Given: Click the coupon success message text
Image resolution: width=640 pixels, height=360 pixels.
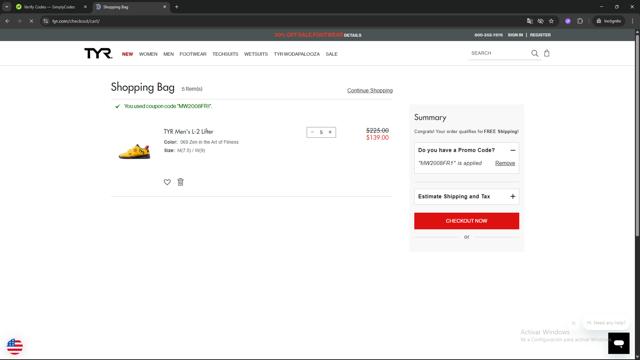Looking at the screenshot, I should [x=168, y=106].
